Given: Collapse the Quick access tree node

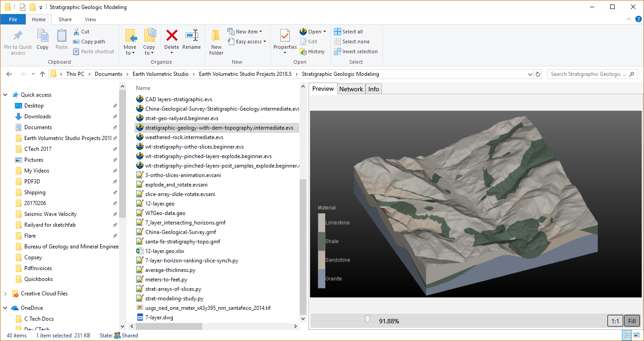Looking at the screenshot, I should pyautogui.click(x=5, y=95).
